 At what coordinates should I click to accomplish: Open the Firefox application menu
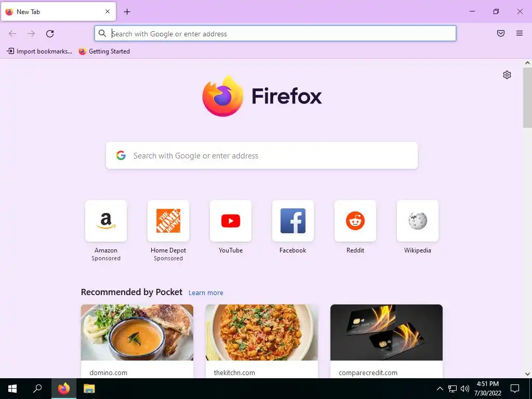[x=520, y=33]
